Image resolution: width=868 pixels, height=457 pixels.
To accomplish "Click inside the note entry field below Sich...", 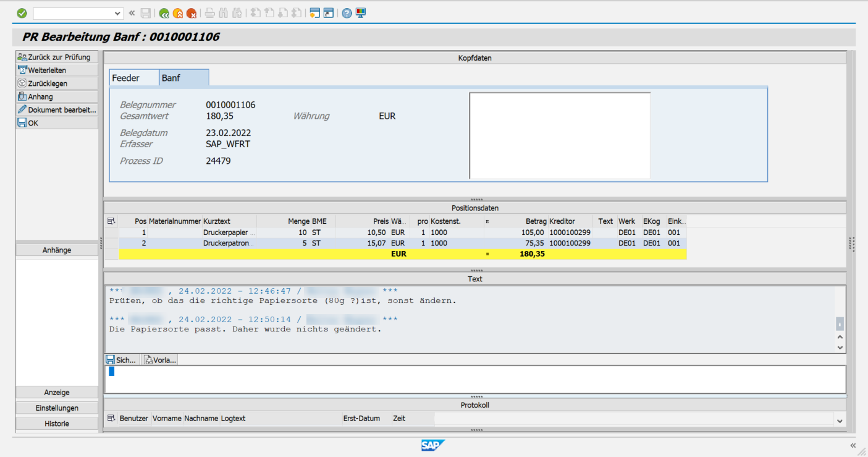I will coord(432,378).
